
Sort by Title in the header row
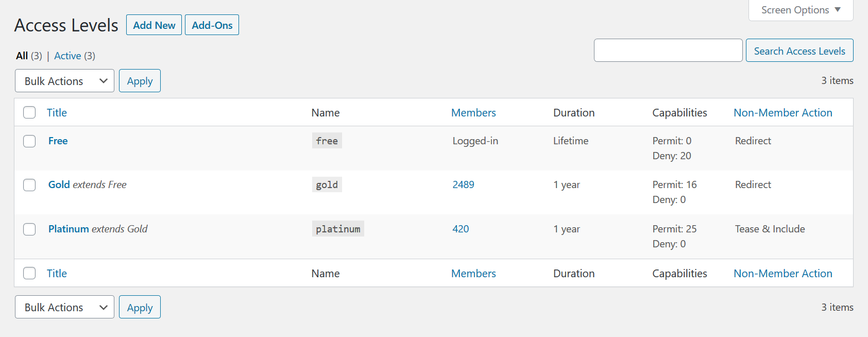(57, 112)
